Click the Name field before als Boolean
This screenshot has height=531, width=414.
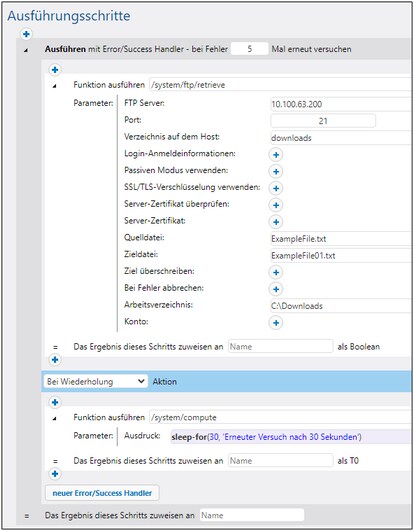pos(281,346)
